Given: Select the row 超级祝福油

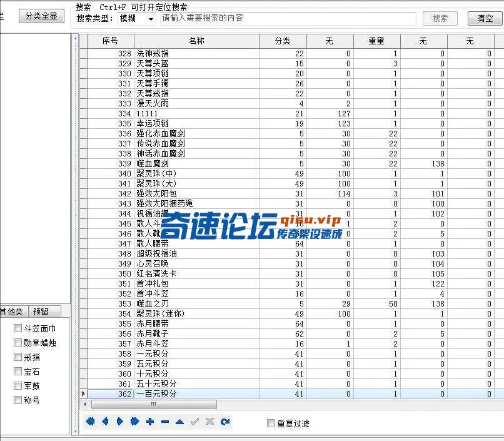Looking at the screenshot, I should 291,253.
